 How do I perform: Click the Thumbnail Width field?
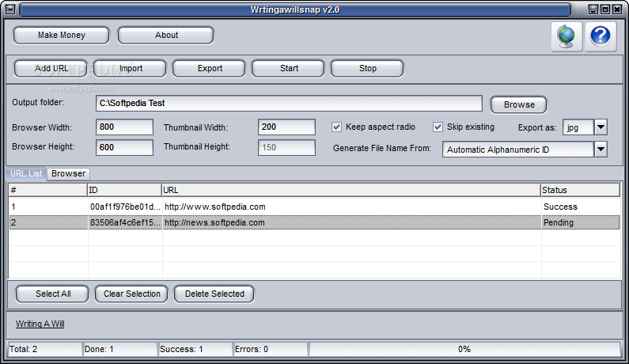click(x=286, y=127)
